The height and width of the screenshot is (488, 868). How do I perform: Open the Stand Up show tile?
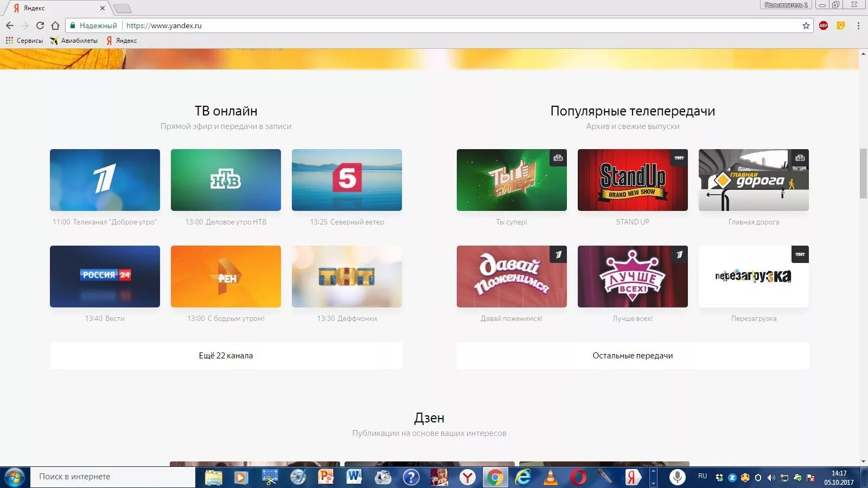633,180
